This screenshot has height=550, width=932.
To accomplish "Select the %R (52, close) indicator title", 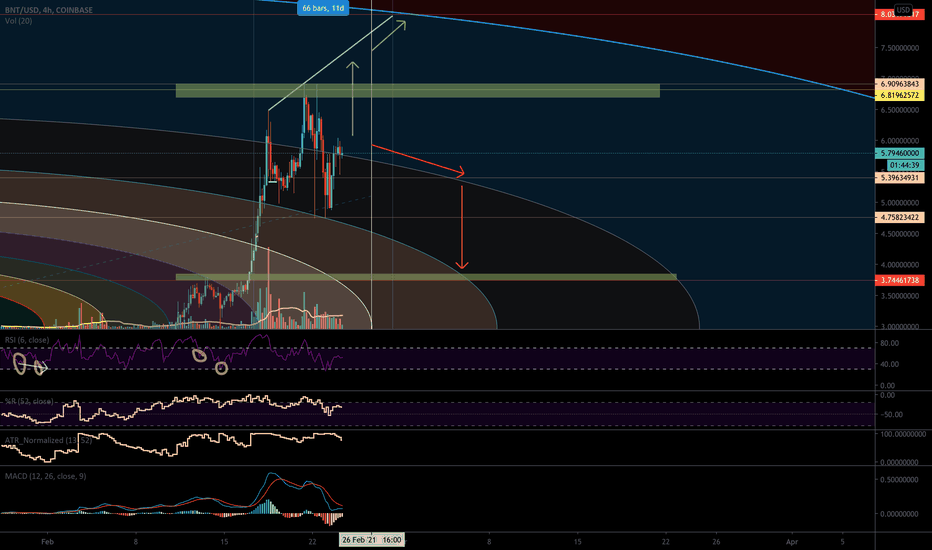I will 28,401.
